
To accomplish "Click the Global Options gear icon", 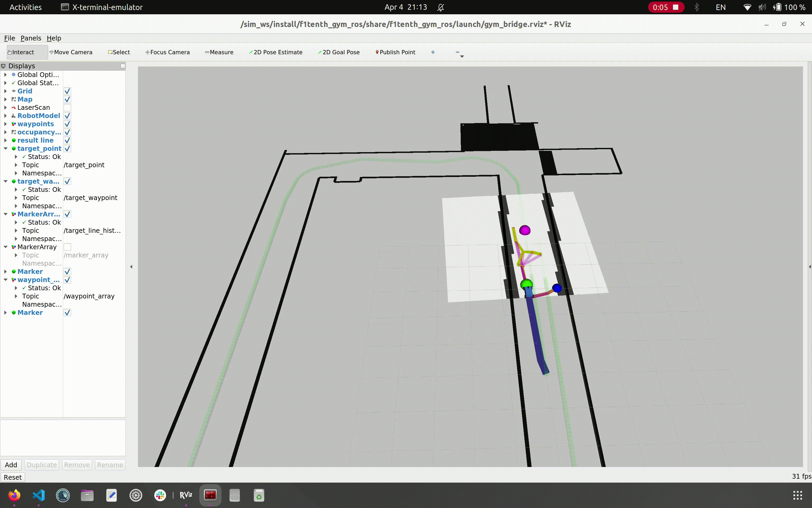I will pos(14,75).
